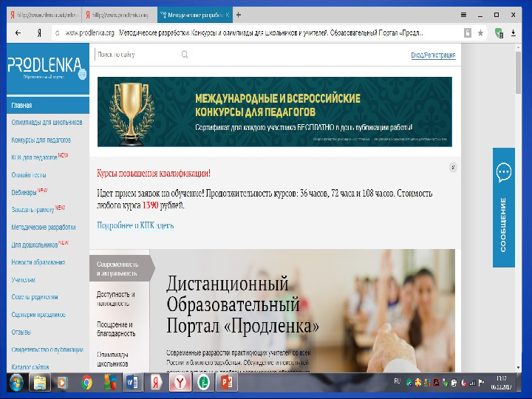This screenshot has height=399, width=532.
Task: Click the colorful Windows flag taskbar icon
Action: pyautogui.click(x=109, y=383)
